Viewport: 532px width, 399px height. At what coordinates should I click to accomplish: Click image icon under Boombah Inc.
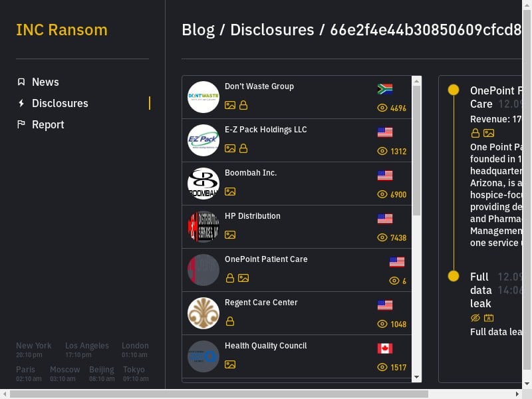click(230, 192)
